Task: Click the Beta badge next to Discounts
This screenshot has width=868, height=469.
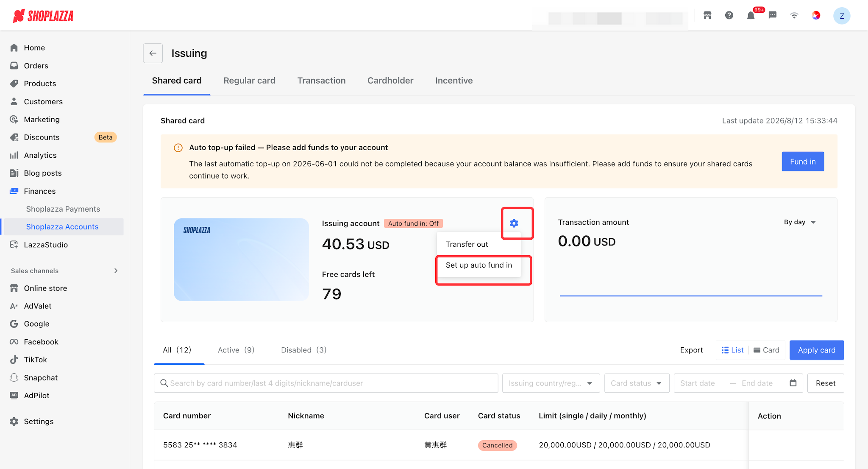Action: (x=106, y=137)
